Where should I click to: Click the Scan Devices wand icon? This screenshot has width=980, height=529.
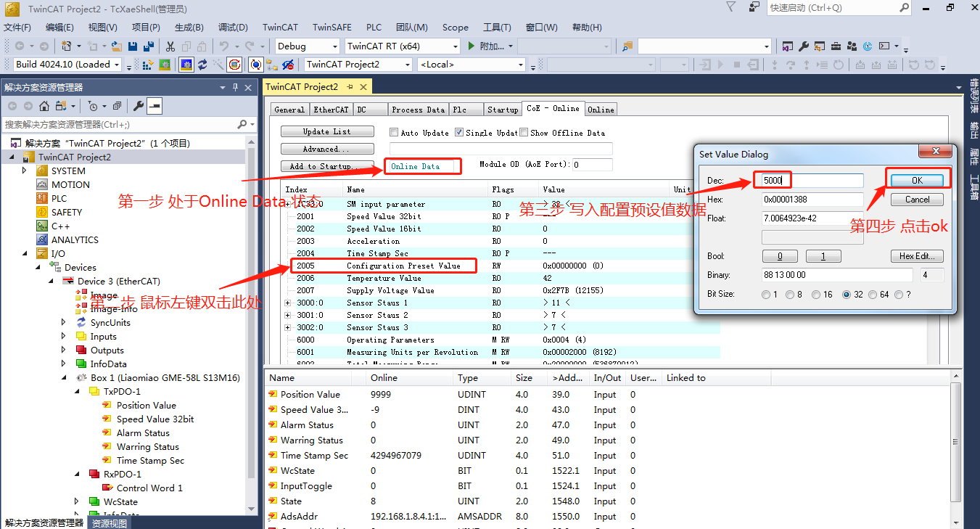pyautogui.click(x=218, y=65)
